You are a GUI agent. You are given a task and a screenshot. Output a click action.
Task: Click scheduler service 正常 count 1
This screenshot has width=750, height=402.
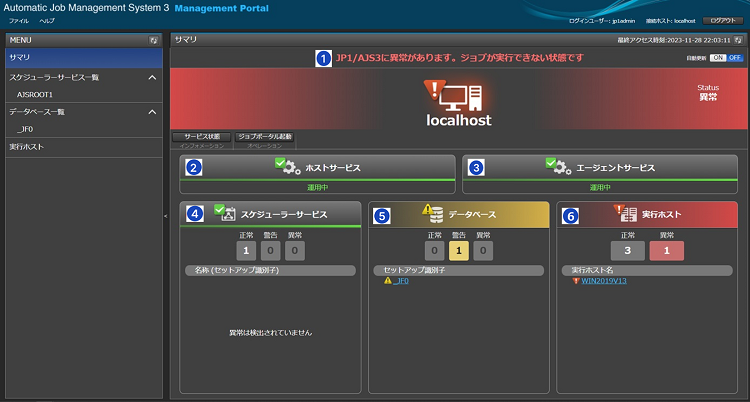tap(246, 251)
